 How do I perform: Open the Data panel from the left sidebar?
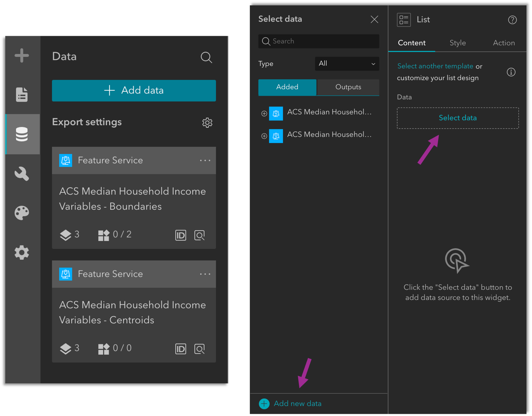coord(22,134)
